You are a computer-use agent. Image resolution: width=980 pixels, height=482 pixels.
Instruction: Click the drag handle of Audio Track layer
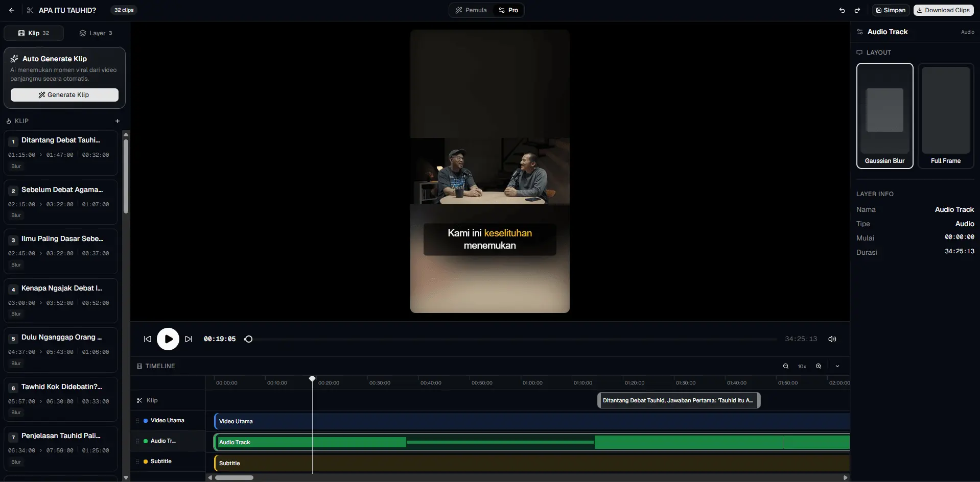pyautogui.click(x=137, y=441)
